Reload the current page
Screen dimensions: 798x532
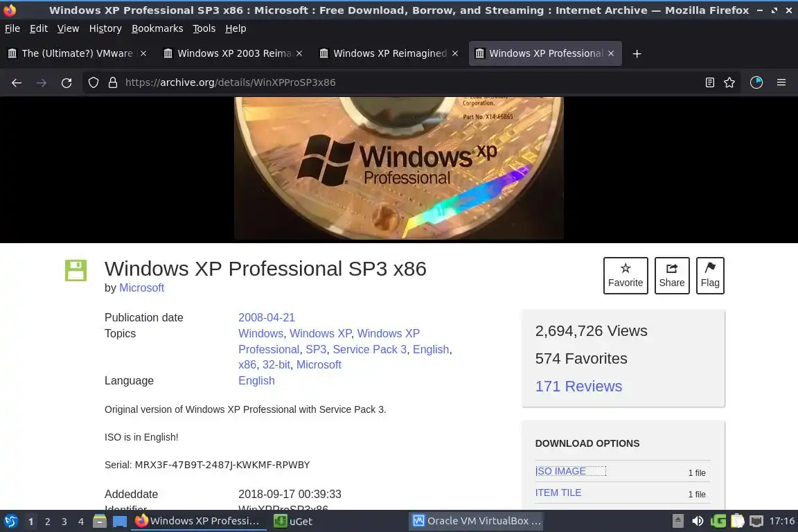pyautogui.click(x=66, y=82)
